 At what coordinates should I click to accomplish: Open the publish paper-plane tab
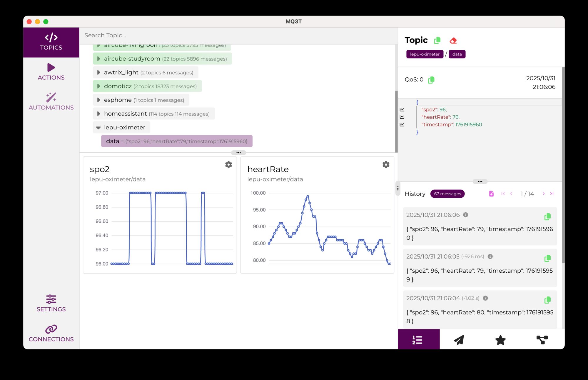pyautogui.click(x=459, y=340)
